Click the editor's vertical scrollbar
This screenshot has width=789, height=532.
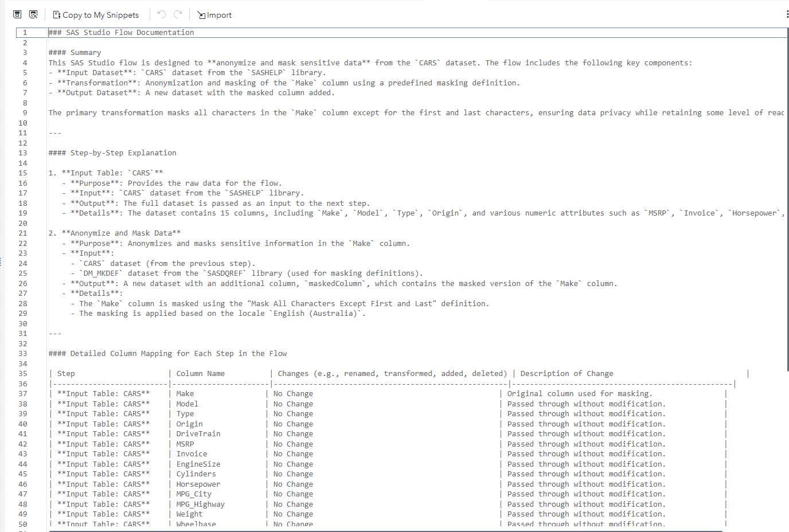pos(787,201)
